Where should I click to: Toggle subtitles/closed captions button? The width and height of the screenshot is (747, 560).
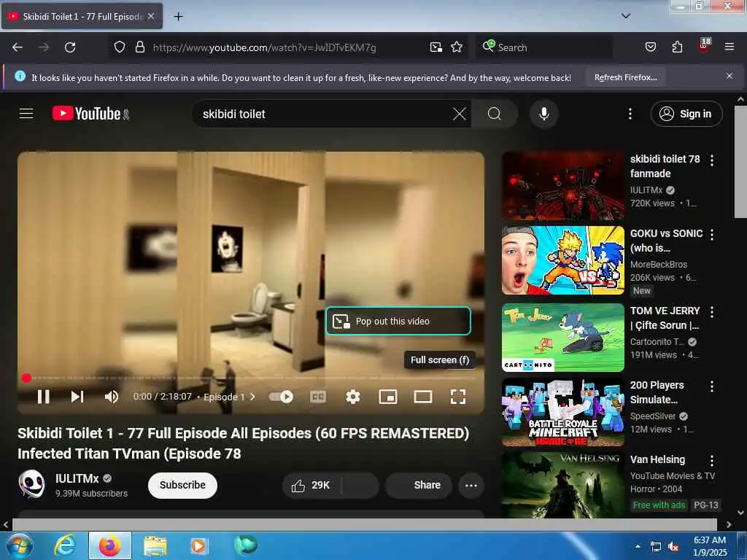click(318, 397)
